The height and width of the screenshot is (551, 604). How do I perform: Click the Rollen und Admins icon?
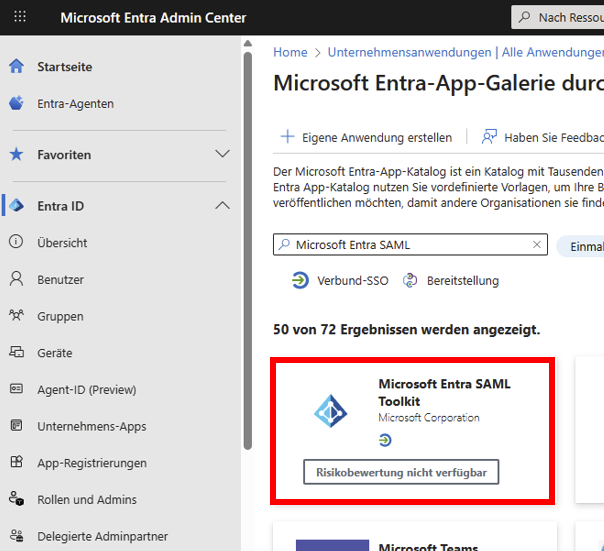pyautogui.click(x=16, y=499)
